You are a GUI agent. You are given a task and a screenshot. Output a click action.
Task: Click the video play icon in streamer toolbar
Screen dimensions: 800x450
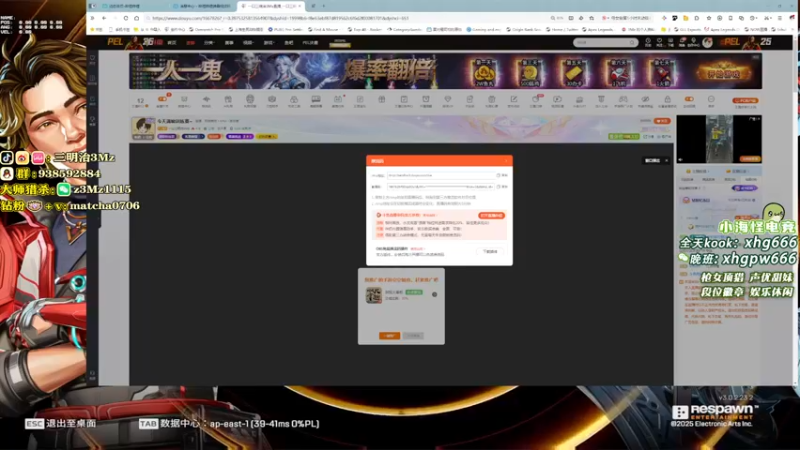557,99
